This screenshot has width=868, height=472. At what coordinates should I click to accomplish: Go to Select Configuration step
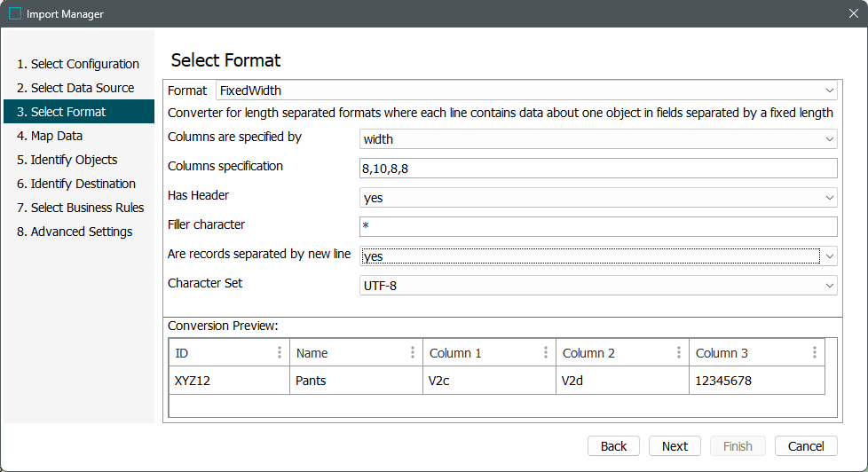78,64
